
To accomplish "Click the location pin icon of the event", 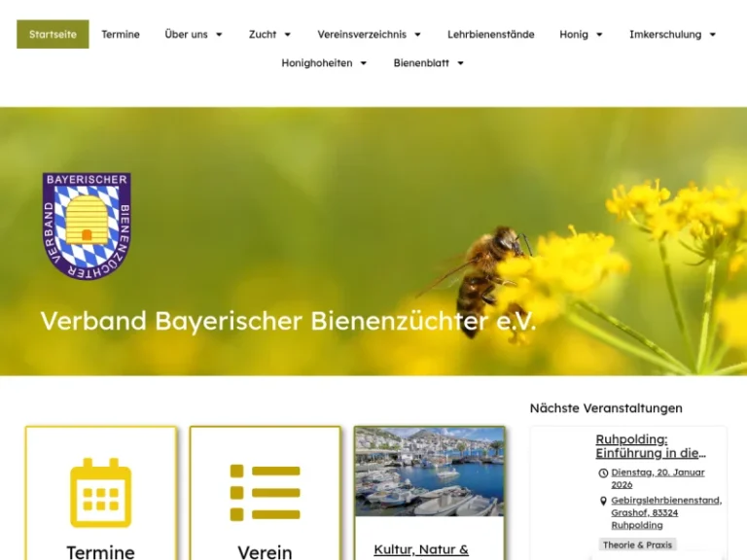I will pyautogui.click(x=603, y=501).
